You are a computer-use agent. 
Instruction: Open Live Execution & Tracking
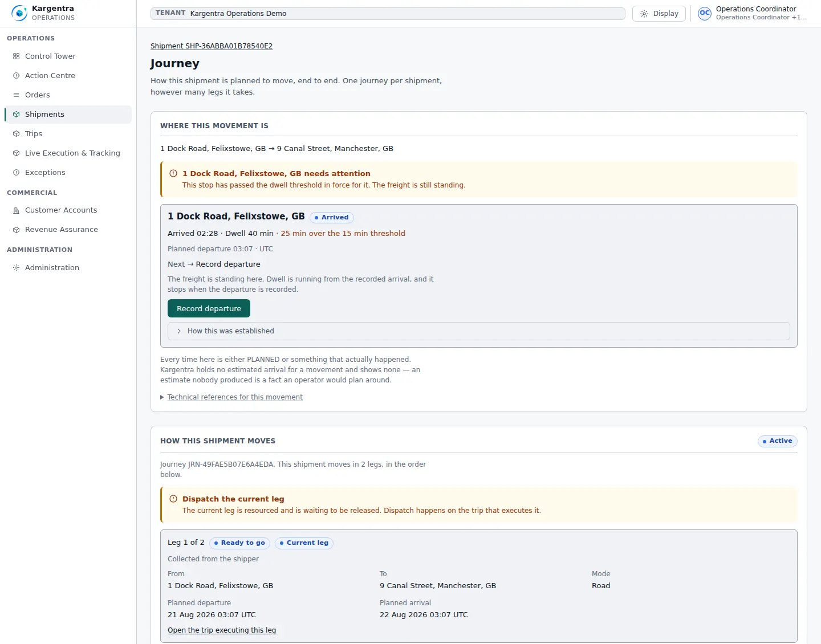click(x=72, y=153)
